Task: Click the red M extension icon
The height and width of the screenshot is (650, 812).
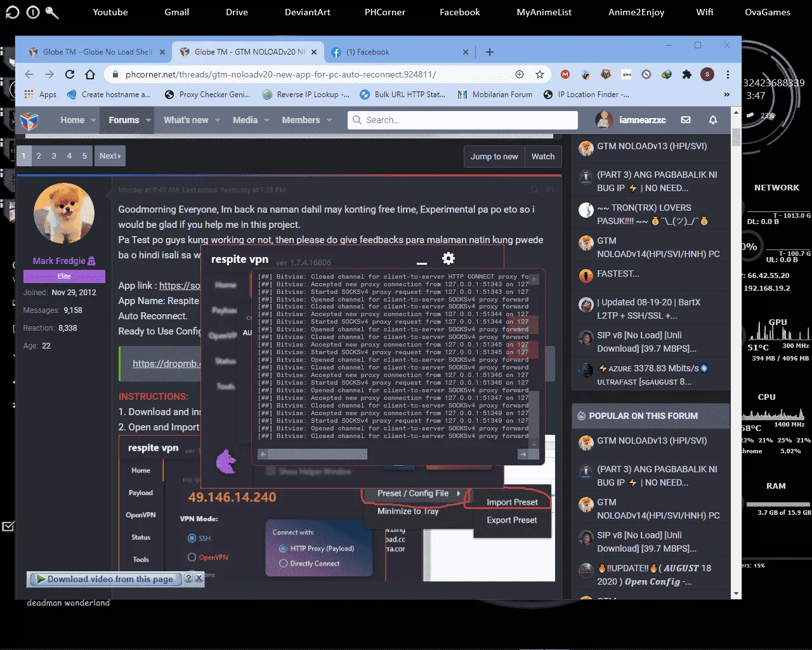Action: [565, 74]
